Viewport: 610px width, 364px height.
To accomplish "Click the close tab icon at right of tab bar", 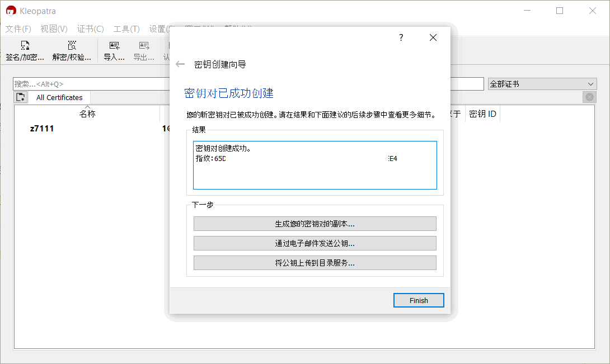I will pyautogui.click(x=589, y=97).
